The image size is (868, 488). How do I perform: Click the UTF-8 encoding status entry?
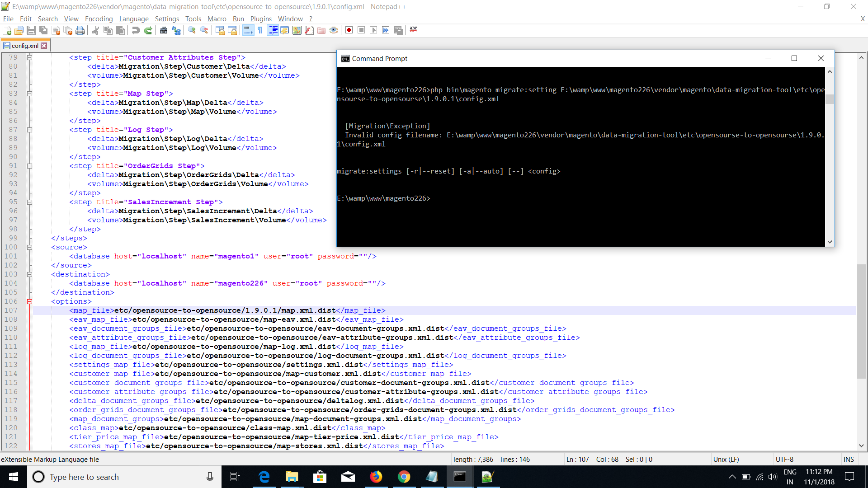coord(785,459)
